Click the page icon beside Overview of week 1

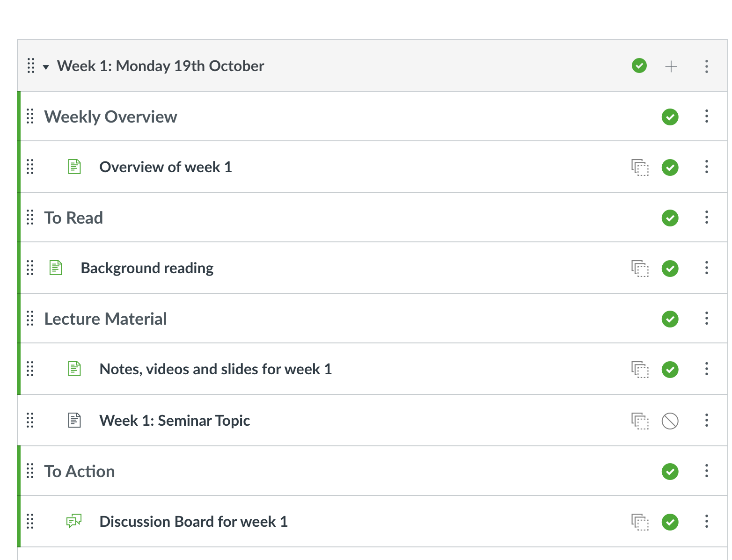[x=74, y=167]
